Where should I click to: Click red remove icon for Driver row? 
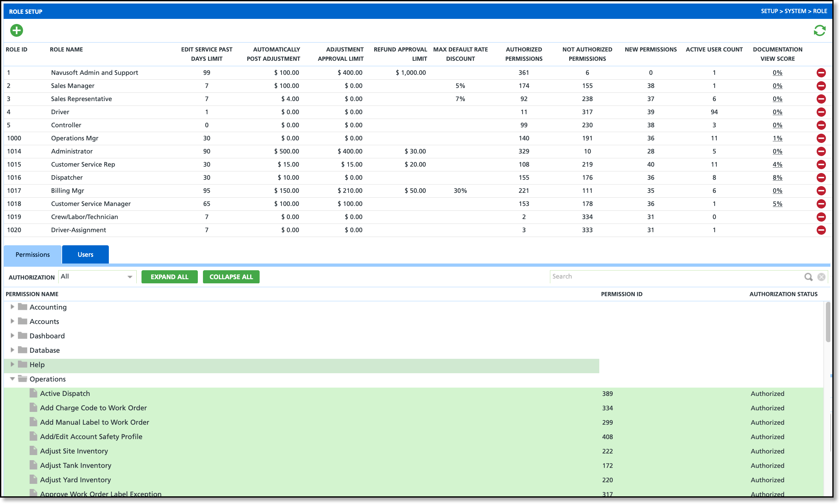pos(821,112)
